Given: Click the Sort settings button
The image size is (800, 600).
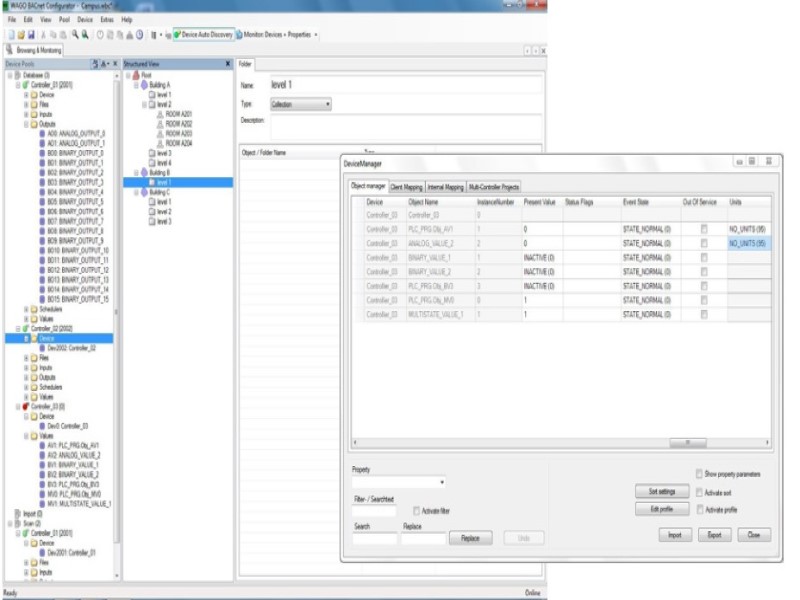Looking at the screenshot, I should point(662,491).
